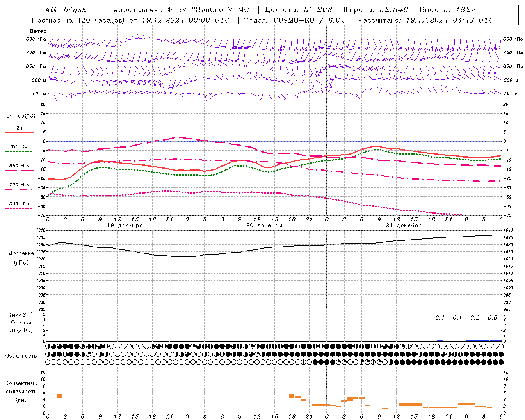
Task: Select the Модель COSMO-RU / 6.6км text
Action: tap(295, 20)
